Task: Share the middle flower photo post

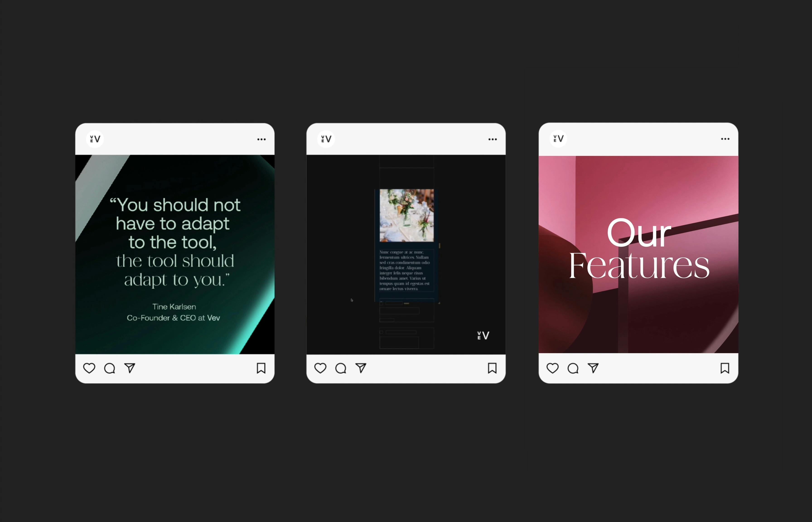Action: click(x=361, y=368)
